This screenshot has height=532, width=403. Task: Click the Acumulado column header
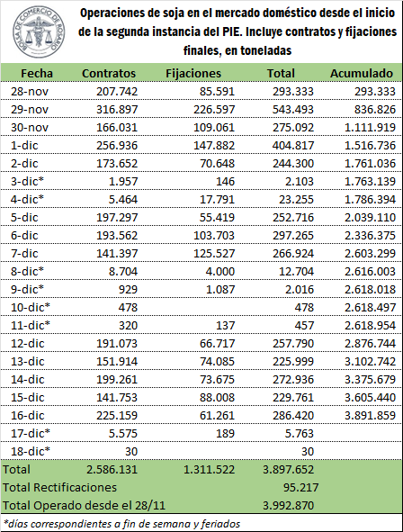pyautogui.click(x=362, y=73)
